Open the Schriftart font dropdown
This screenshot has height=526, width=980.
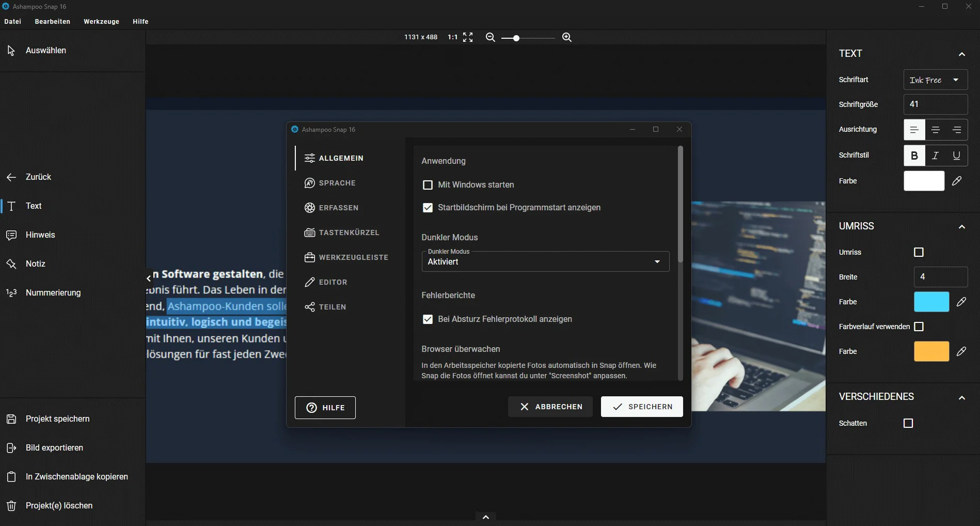click(935, 80)
